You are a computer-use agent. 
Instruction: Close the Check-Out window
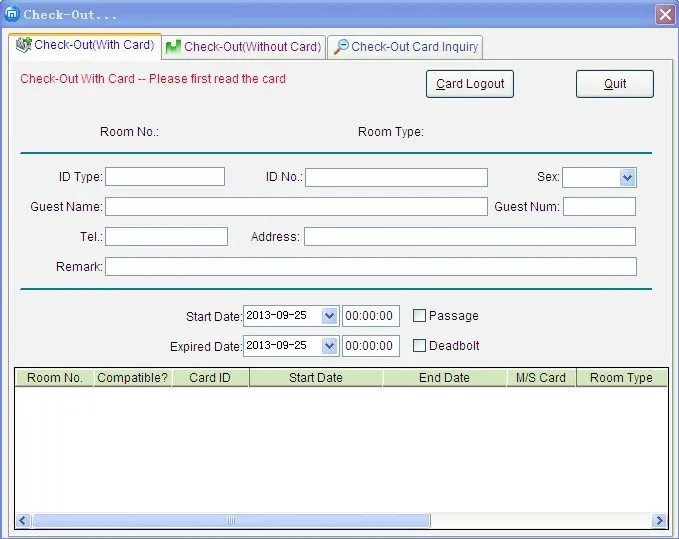665,15
